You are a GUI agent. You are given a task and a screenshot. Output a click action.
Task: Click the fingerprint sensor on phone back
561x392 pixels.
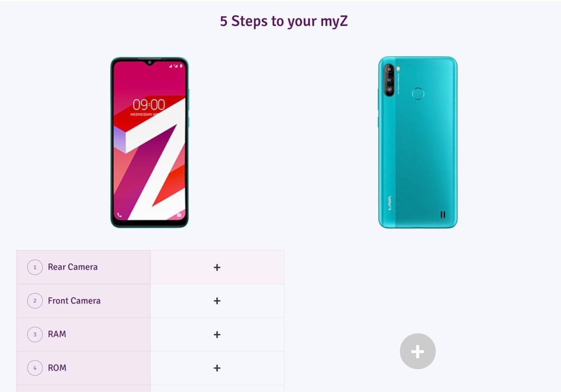click(x=418, y=93)
